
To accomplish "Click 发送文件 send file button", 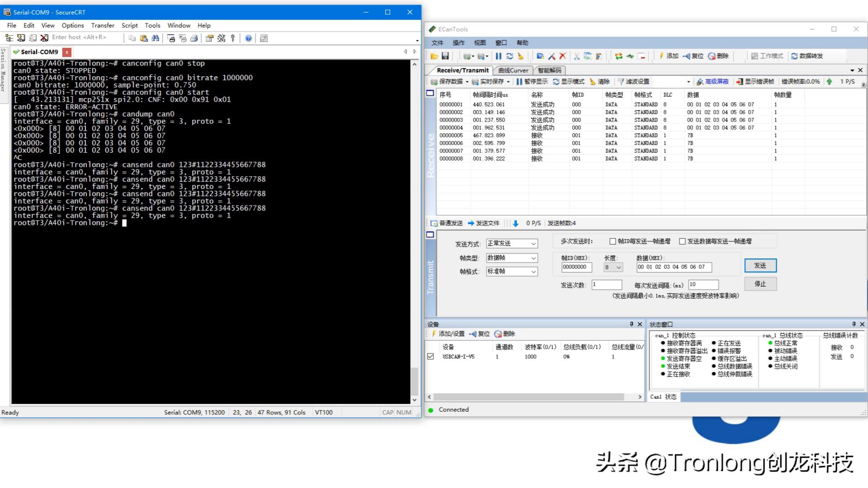I will point(483,223).
